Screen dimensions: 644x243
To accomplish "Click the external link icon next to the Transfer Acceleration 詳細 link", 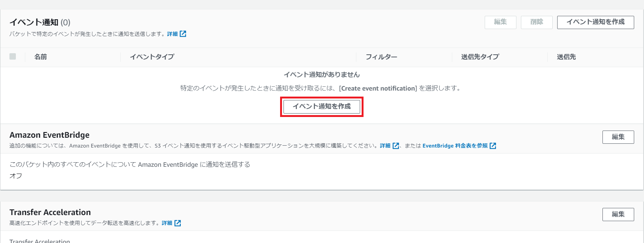I will (178, 223).
